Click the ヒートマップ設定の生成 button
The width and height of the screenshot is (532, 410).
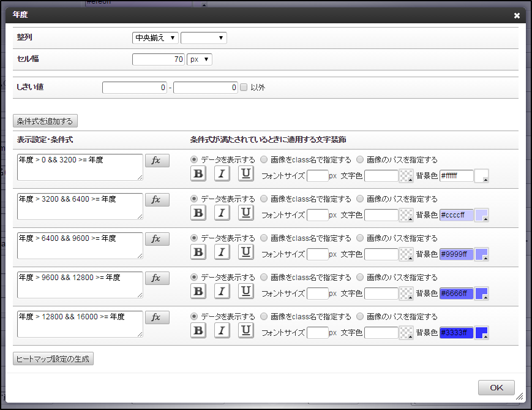(x=53, y=359)
